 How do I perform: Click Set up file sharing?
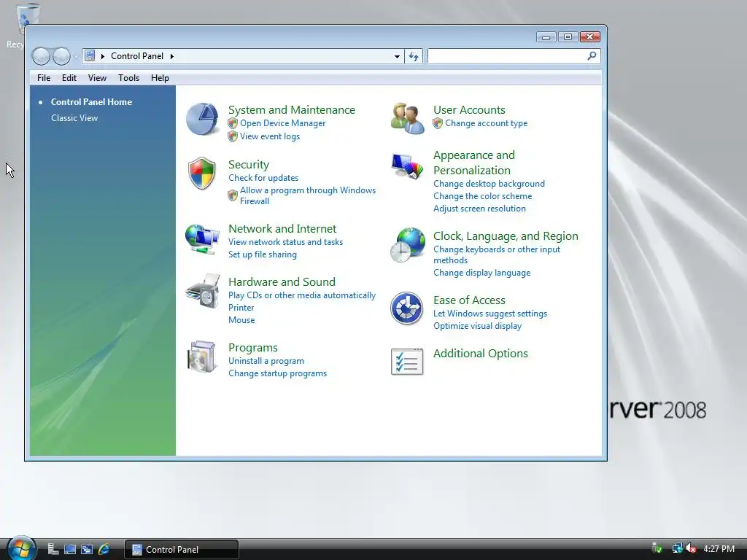coord(263,254)
